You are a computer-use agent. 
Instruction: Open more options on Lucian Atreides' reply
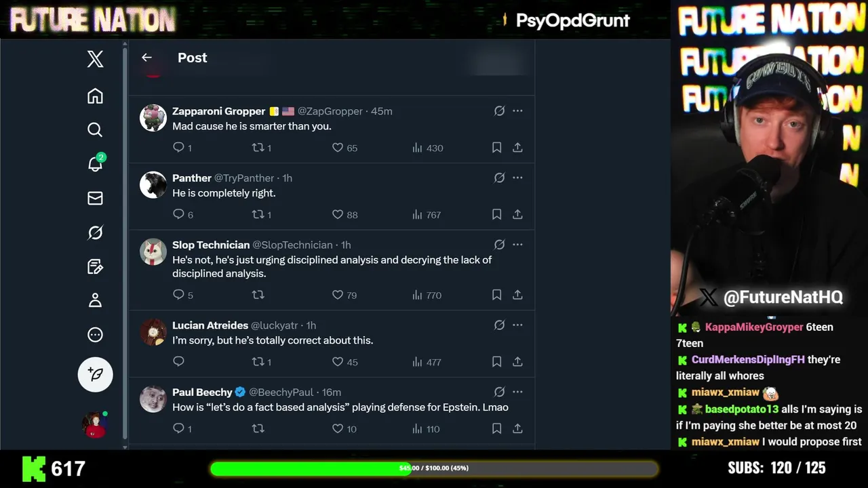pos(517,325)
